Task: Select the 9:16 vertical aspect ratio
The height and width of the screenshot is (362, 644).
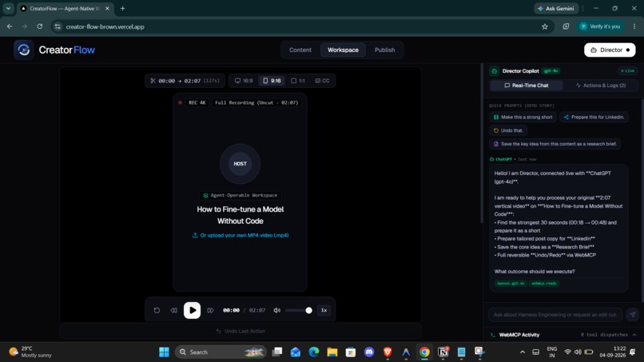Action: pyautogui.click(x=272, y=81)
